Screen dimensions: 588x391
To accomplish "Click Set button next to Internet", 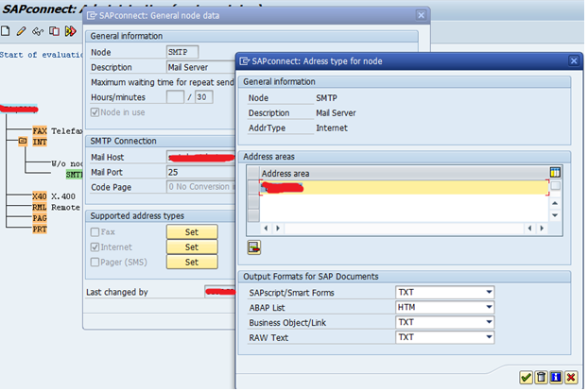I will click(x=192, y=247).
